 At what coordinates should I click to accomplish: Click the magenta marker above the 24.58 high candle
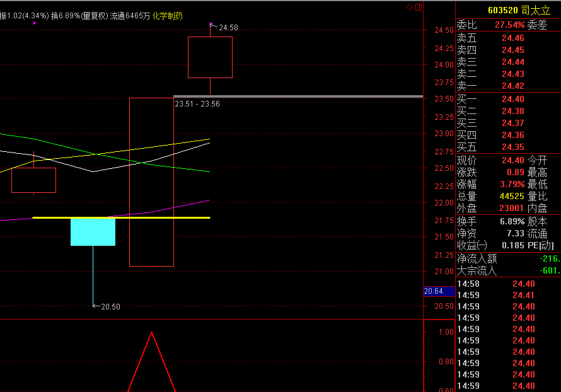pyautogui.click(x=211, y=23)
